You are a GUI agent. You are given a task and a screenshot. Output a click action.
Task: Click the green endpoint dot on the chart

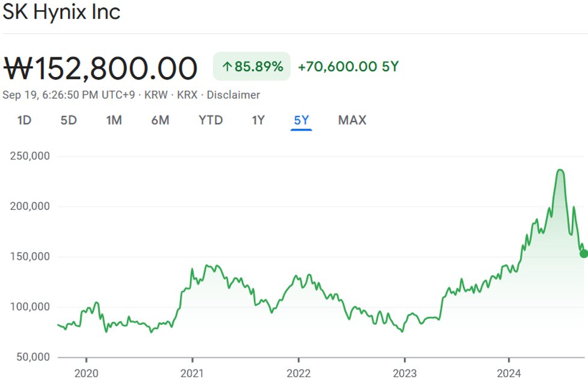click(x=583, y=253)
